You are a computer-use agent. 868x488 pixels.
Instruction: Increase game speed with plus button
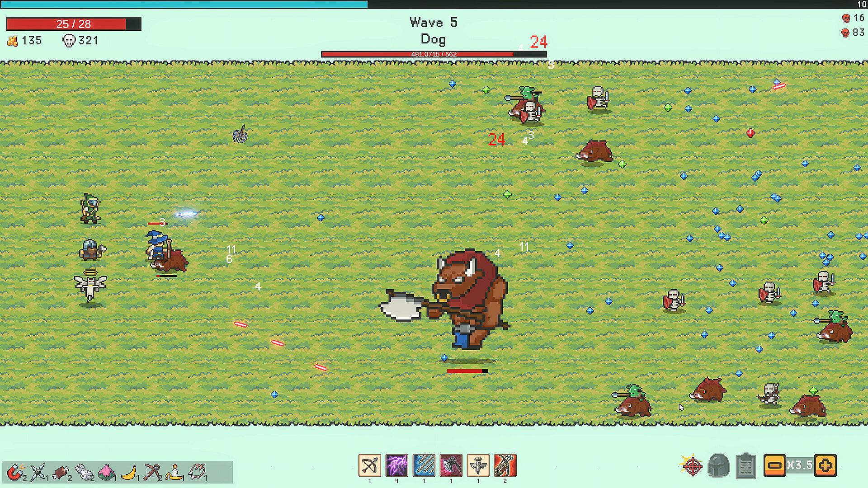click(x=826, y=465)
